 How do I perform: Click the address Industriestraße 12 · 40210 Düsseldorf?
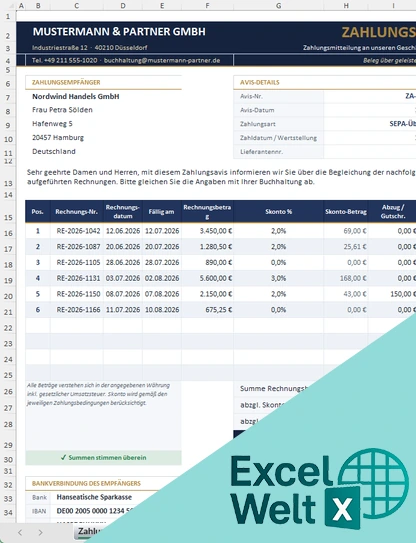pyautogui.click(x=90, y=47)
